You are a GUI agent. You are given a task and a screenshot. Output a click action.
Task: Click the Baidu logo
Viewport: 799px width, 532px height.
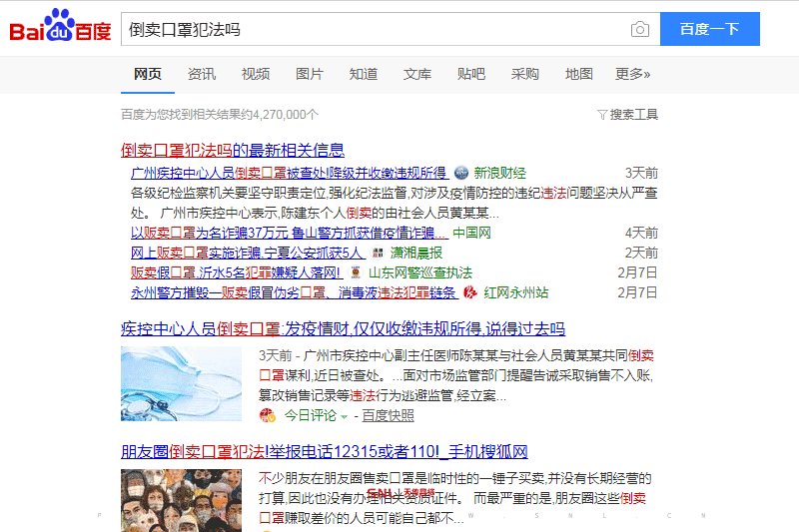coord(60,29)
